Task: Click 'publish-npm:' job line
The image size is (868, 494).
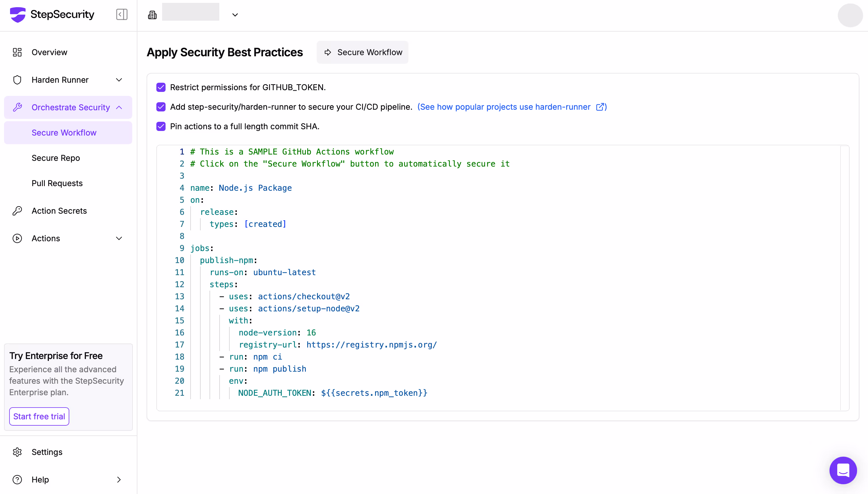Action: [228, 260]
